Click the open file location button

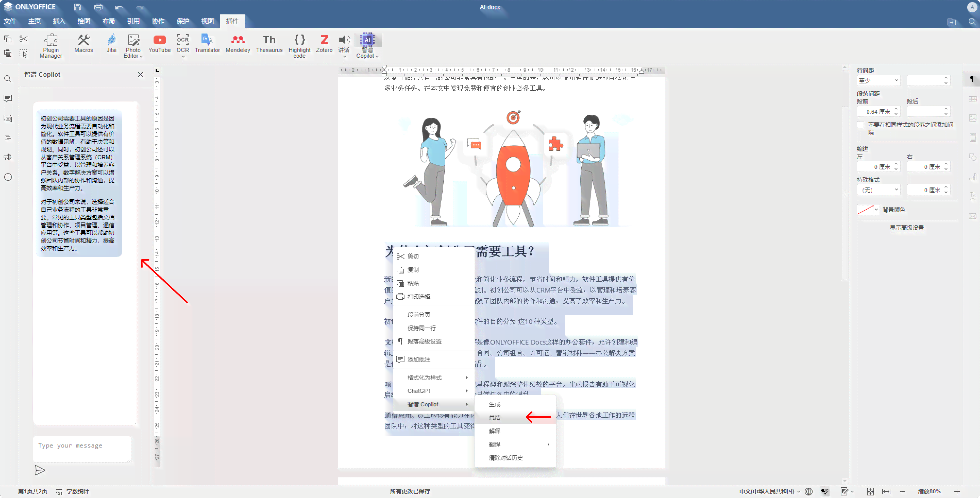click(x=951, y=22)
